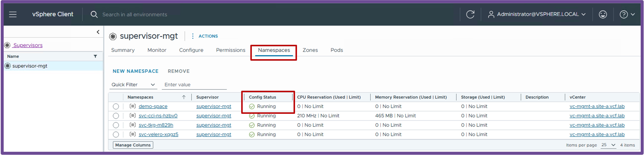Sort Namespaces column with arrow icon
The image size is (644, 155).
pos(184,97)
